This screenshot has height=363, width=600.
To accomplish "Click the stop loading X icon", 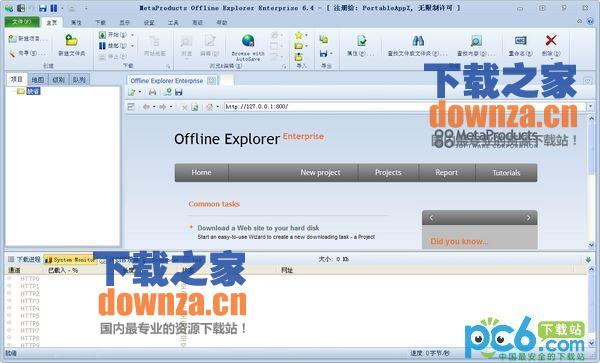I will point(184,107).
